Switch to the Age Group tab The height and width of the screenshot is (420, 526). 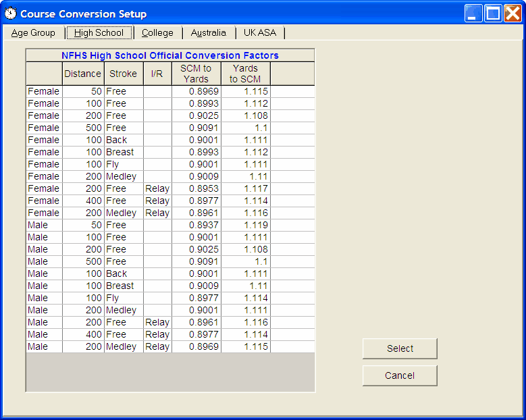click(x=33, y=33)
